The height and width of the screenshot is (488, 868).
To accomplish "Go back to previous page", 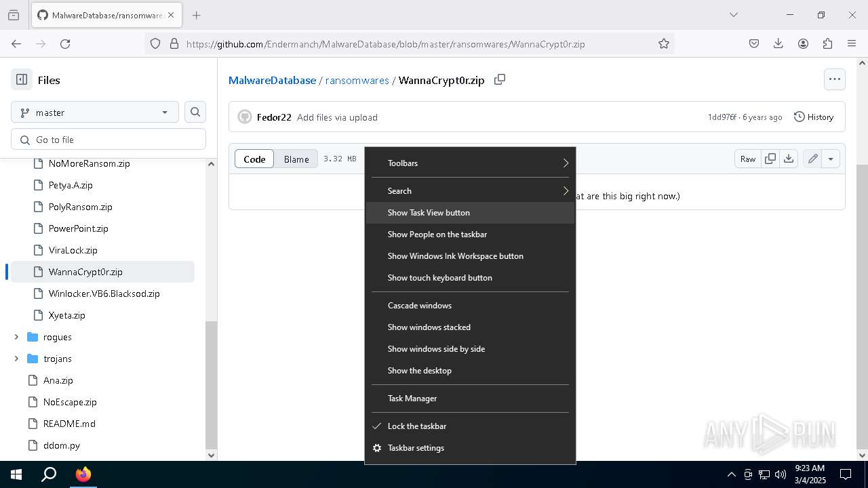I will tap(16, 43).
